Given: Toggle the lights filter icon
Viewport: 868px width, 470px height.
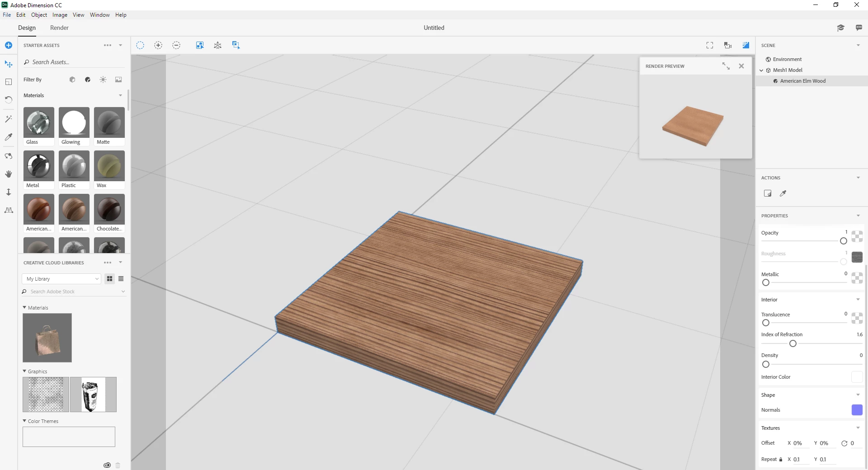Looking at the screenshot, I should 103,80.
